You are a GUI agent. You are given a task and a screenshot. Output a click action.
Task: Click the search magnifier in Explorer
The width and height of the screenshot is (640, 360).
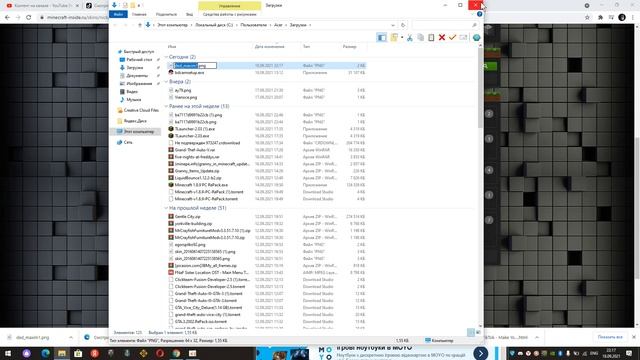coord(474,25)
